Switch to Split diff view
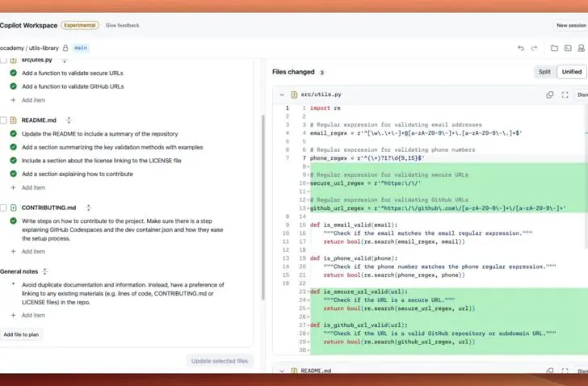The height and width of the screenshot is (386, 588). point(545,72)
